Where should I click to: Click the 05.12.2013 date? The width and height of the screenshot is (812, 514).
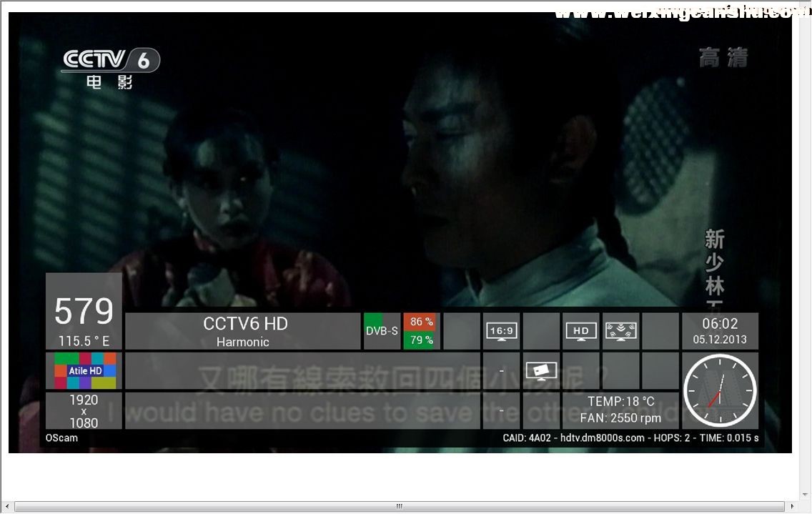720,340
